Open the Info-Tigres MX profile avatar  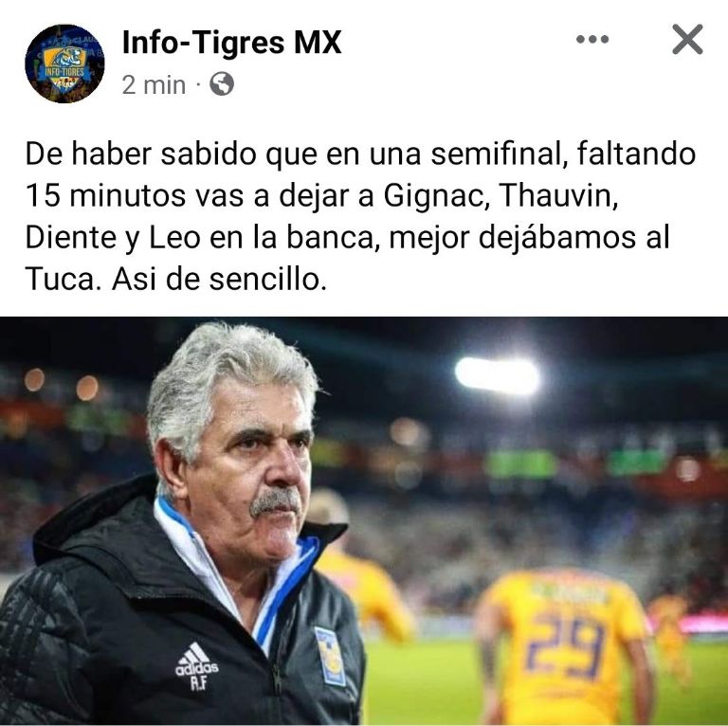[x=64, y=64]
